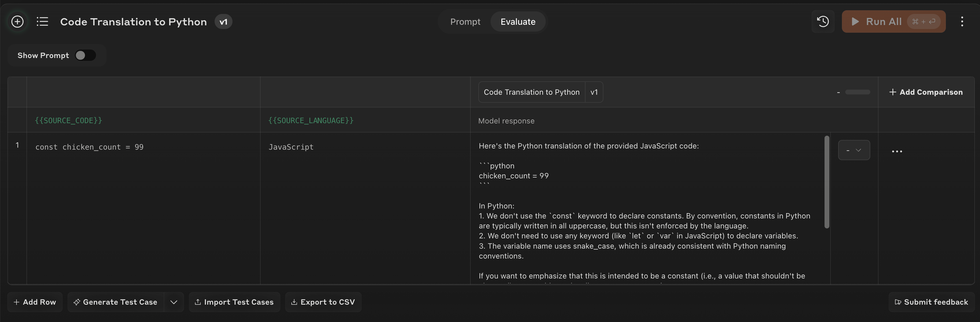Screen dimensions: 980x322
Task: Click the v1 version badge in title
Action: pos(223,22)
